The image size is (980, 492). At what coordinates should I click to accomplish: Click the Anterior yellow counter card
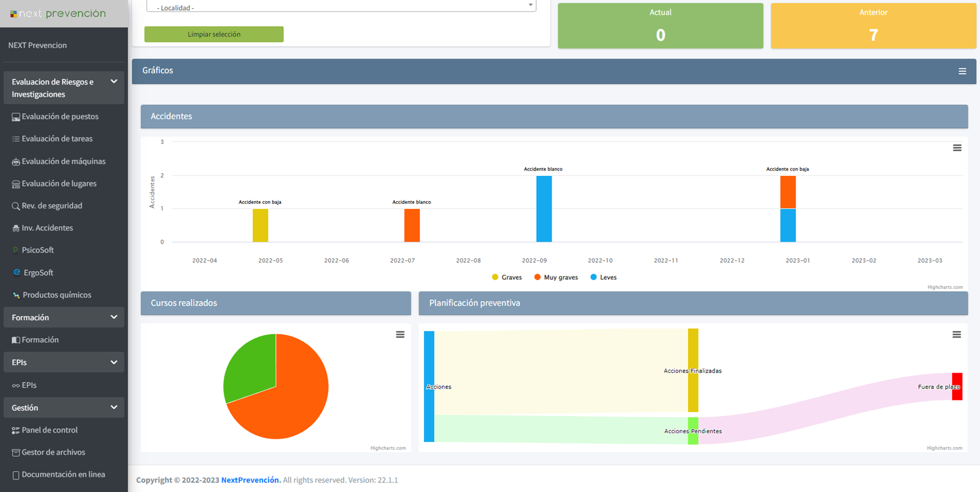click(873, 26)
